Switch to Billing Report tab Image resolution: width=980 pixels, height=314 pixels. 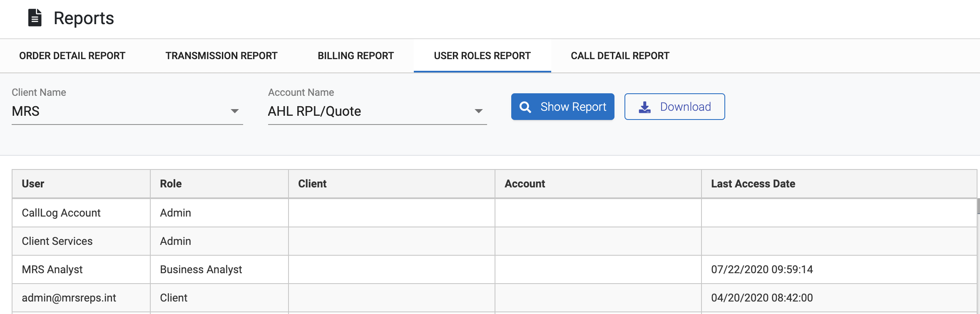click(x=356, y=56)
